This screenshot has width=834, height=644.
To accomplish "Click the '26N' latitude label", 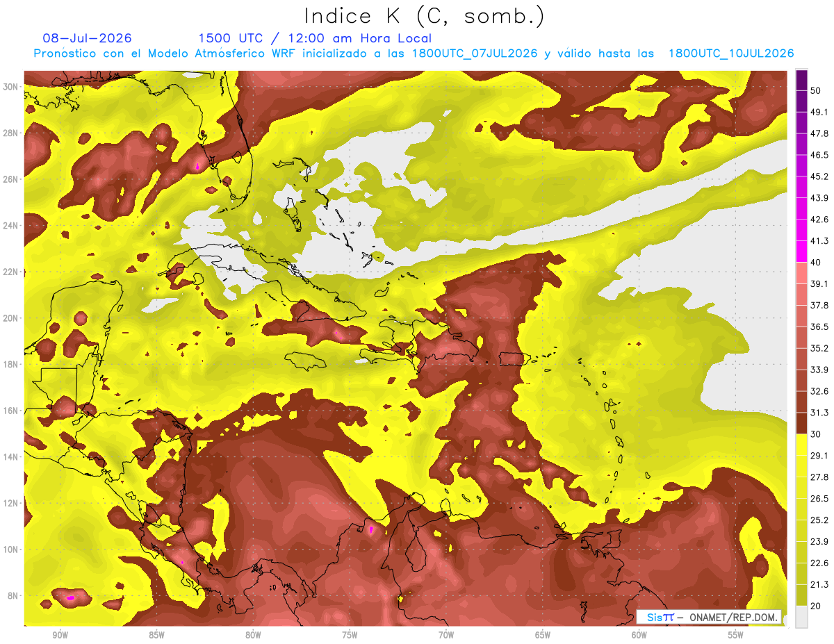I will click(x=10, y=179).
